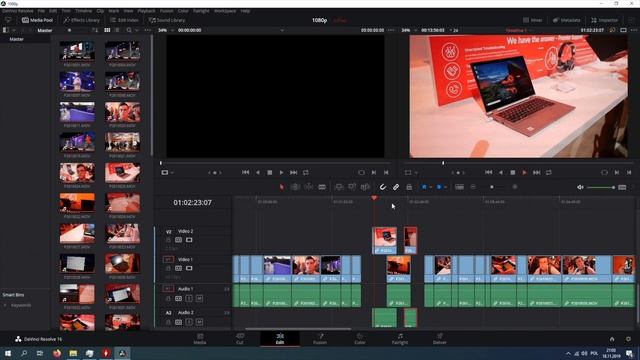Screen dimensions: 640x360
Task: Switch to the Cut page
Action: pyautogui.click(x=240, y=339)
